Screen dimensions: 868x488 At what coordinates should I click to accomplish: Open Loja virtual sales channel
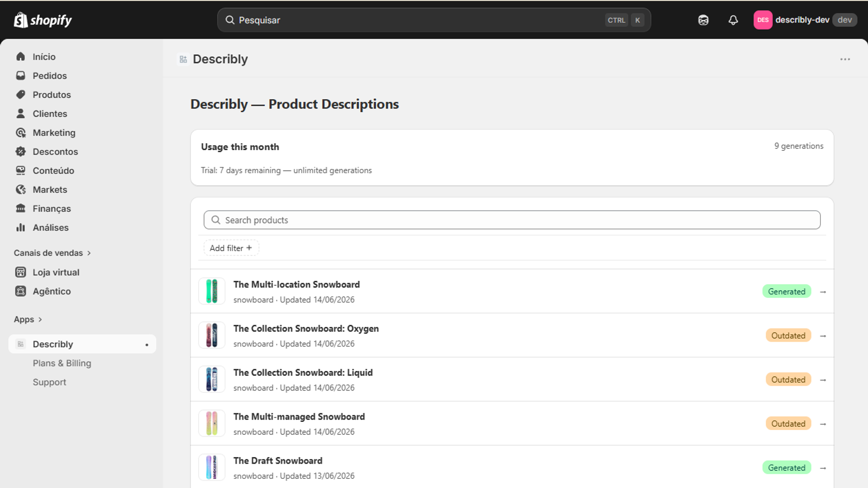82,272
